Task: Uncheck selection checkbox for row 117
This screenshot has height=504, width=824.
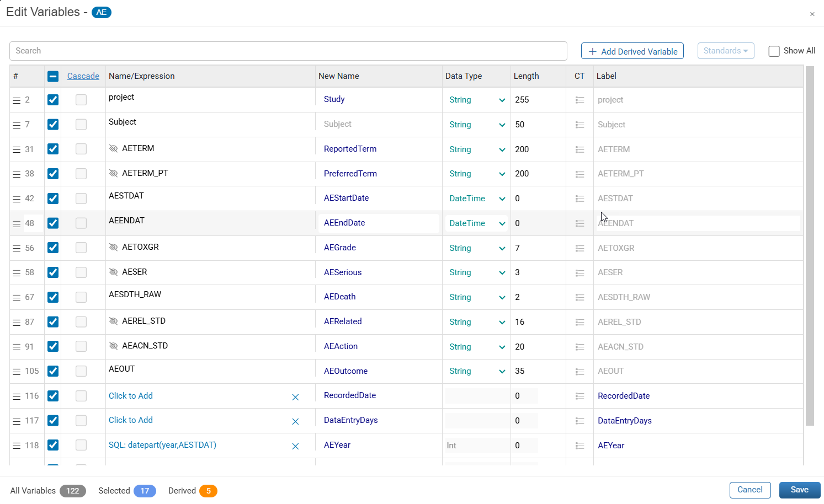Action: tap(53, 421)
